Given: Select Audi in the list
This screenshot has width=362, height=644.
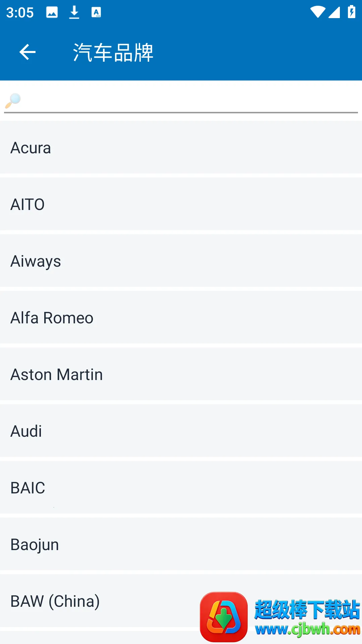Looking at the screenshot, I should coord(181,431).
